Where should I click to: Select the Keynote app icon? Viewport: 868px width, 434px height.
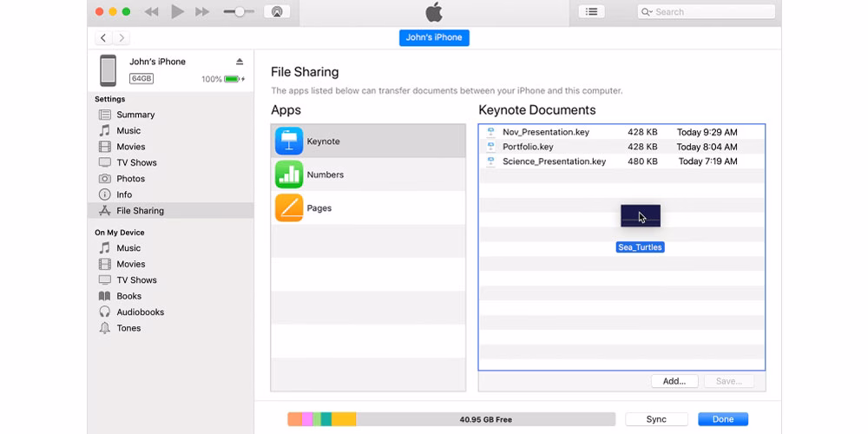(x=289, y=141)
